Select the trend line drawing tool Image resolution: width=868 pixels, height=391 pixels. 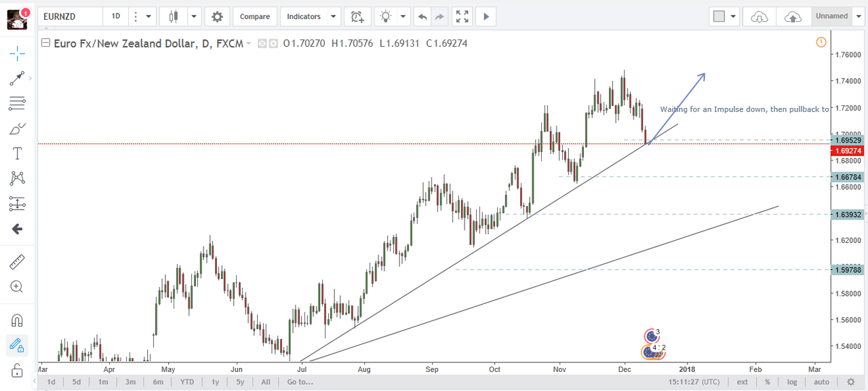17,78
